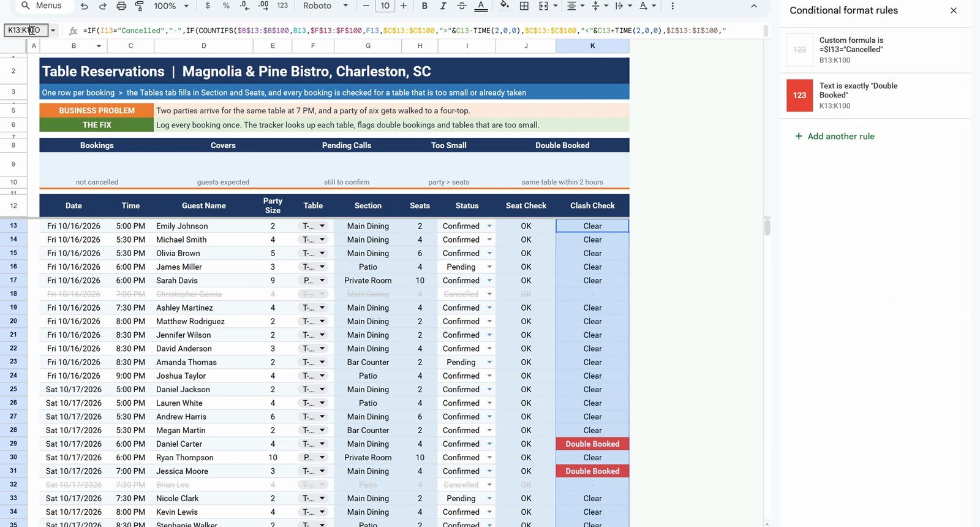This screenshot has width=980, height=527.
Task: Click the Double Booked cell for Daniel Carter
Action: click(x=592, y=444)
